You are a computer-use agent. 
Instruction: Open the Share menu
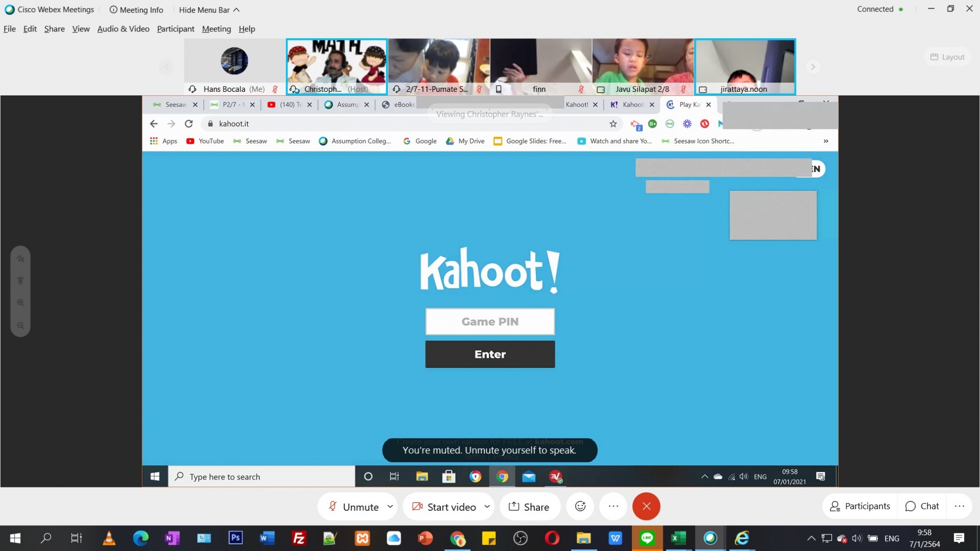pos(54,29)
